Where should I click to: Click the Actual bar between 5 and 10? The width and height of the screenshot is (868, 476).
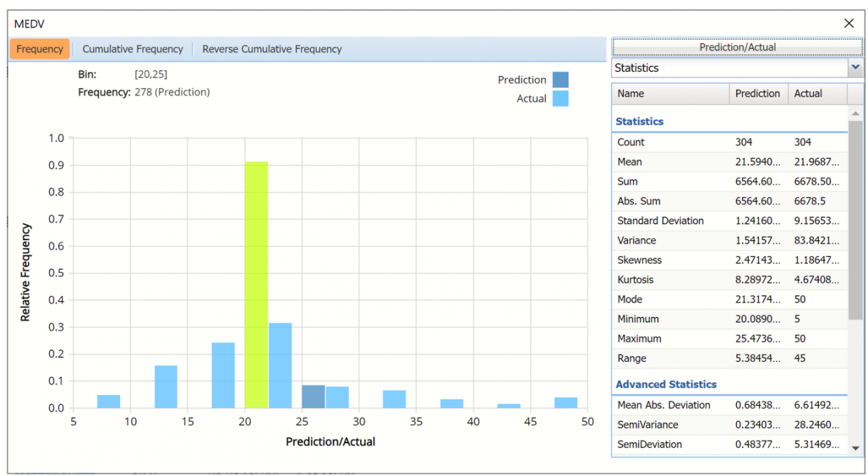click(x=109, y=401)
